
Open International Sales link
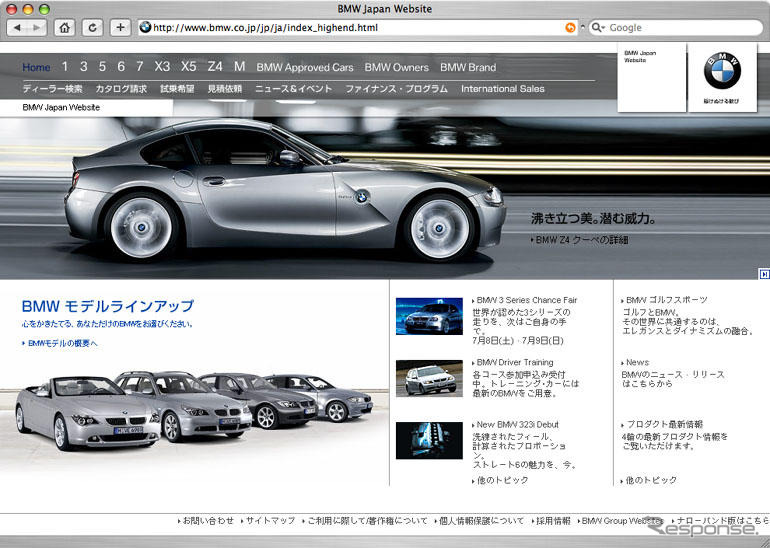[x=502, y=89]
